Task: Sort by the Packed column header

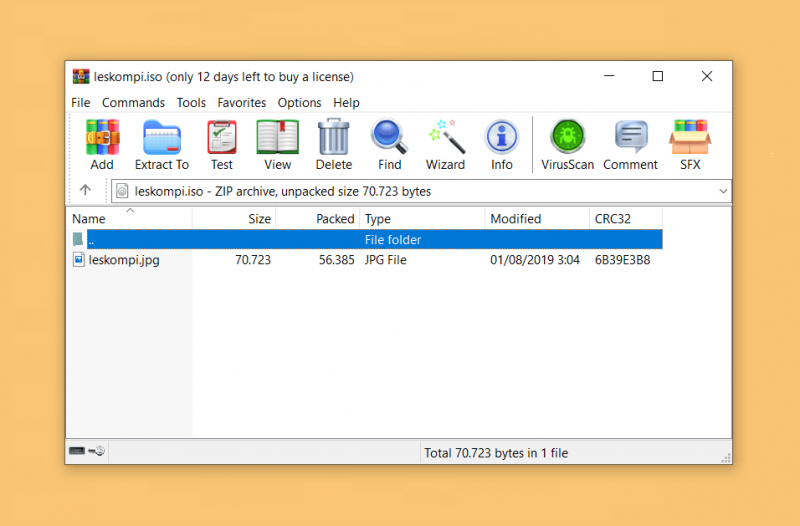Action: pyautogui.click(x=318, y=218)
